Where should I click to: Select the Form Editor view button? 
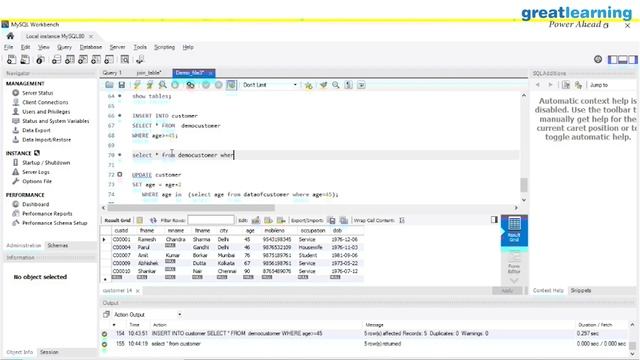(514, 263)
